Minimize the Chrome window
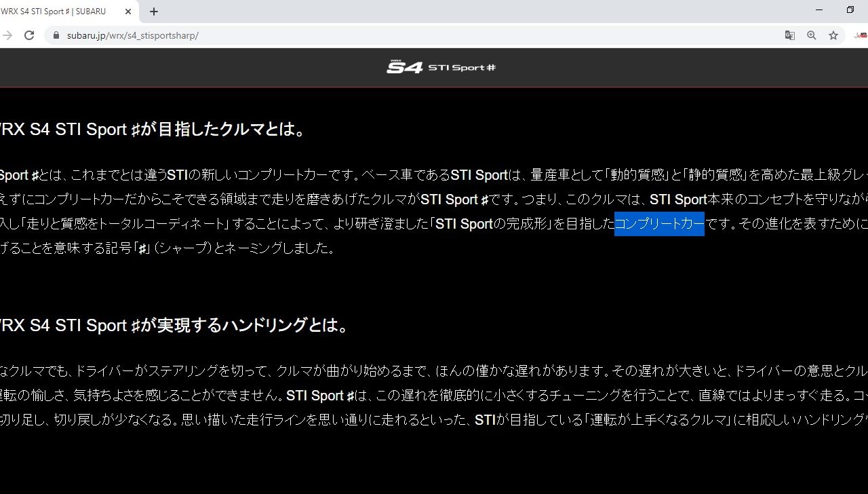 pos(819,10)
